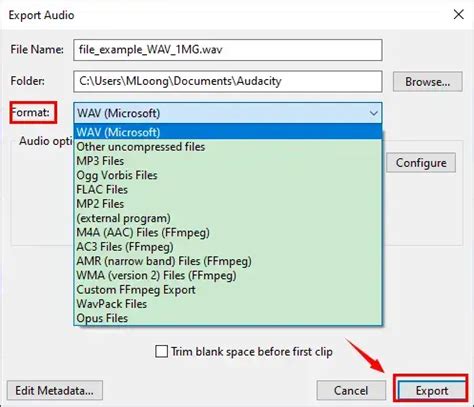
Task: Collapse the Format combo box arrow
Action: coord(374,113)
